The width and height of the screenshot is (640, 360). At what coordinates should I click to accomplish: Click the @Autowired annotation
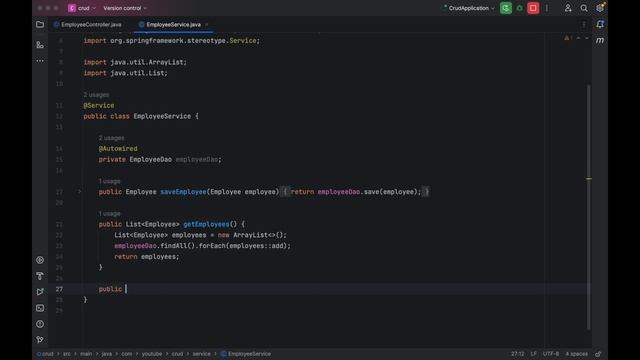tap(118, 149)
